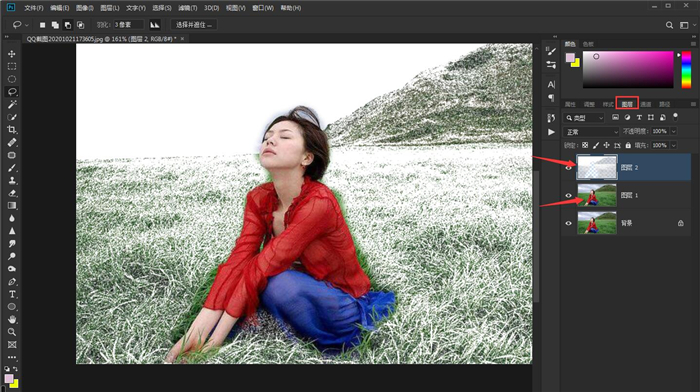Select the Type tool in the toolbox
700x392 pixels.
point(12,294)
